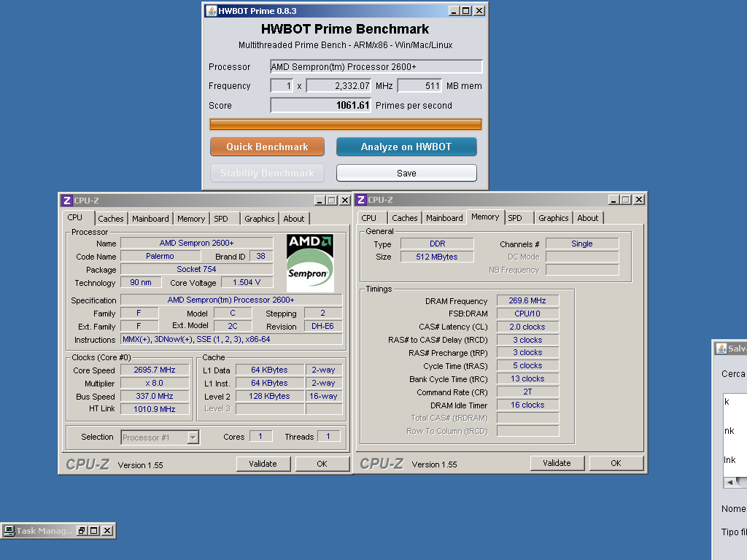Click OK in the left CPU-Z window
This screenshot has height=560, width=747.
pyautogui.click(x=322, y=464)
